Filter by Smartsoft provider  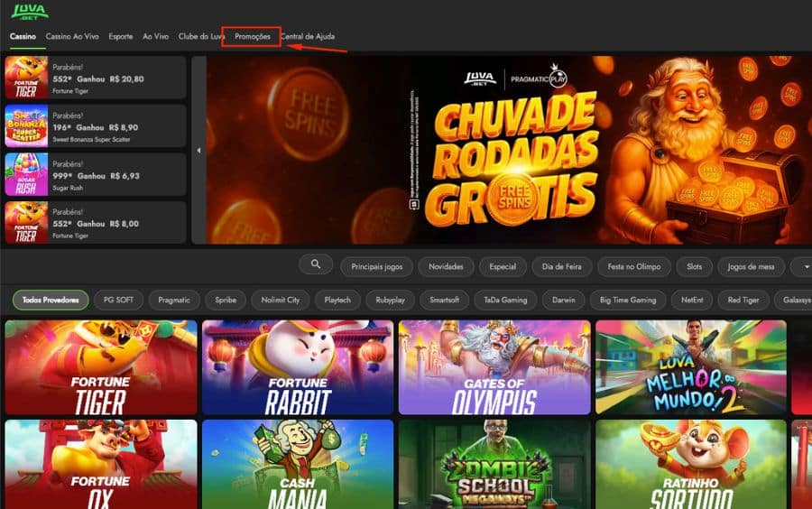point(444,300)
